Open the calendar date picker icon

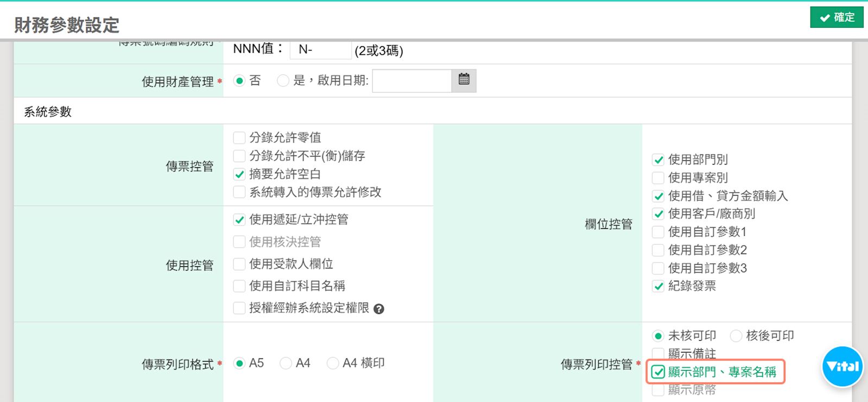coord(464,80)
